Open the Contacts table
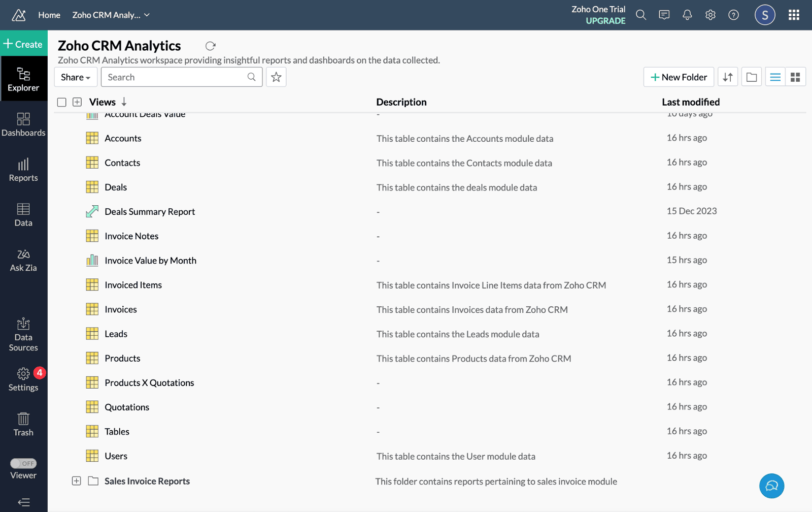Image resolution: width=812 pixels, height=512 pixels. 122,163
